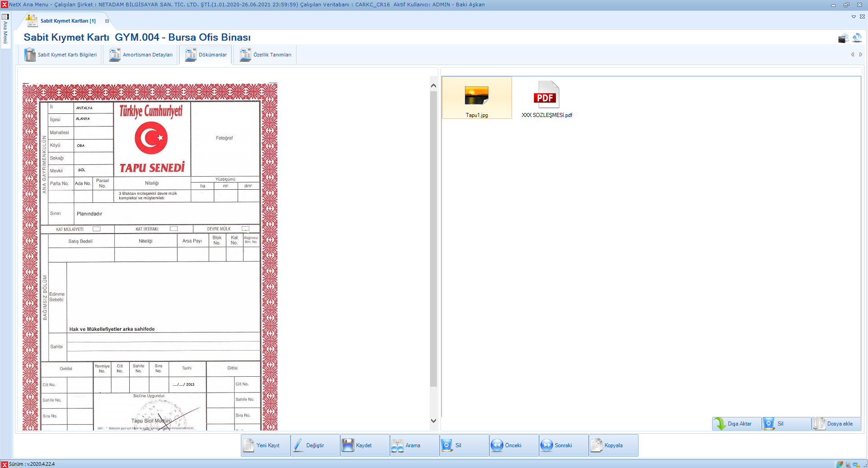Image resolution: width=868 pixels, height=468 pixels.
Task: Select Sabit Kıymet Kartı Bilgileri tab
Action: 61,55
